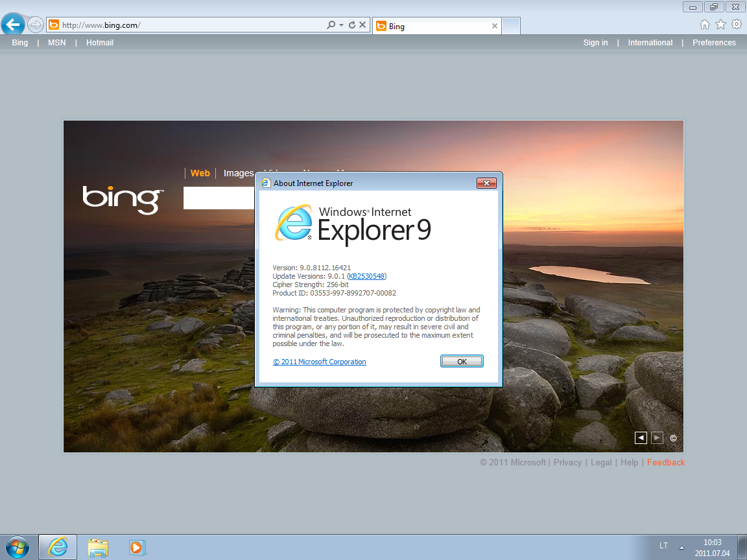Open the Tools gear icon
Viewport: 747px width, 560px height.
736,25
